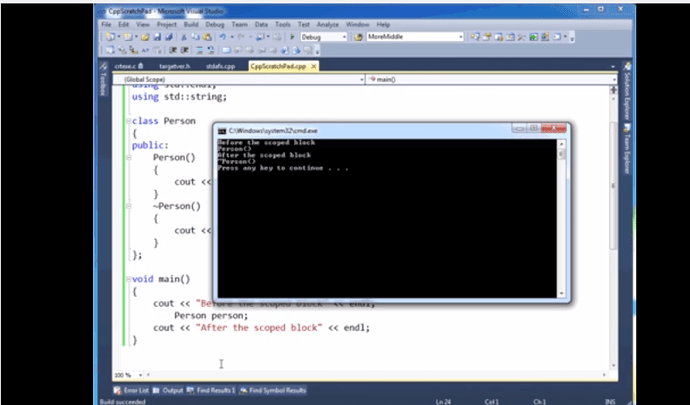Screen dimensions: 690x405
Task: Toggle a bookmark with the bookmark icon
Action: pos(226,50)
